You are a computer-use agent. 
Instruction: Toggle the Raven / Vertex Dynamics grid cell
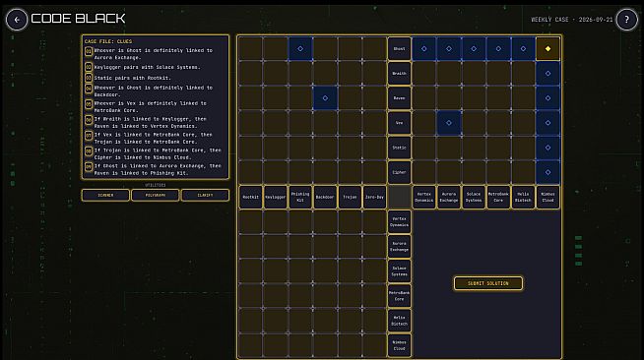[423, 98]
